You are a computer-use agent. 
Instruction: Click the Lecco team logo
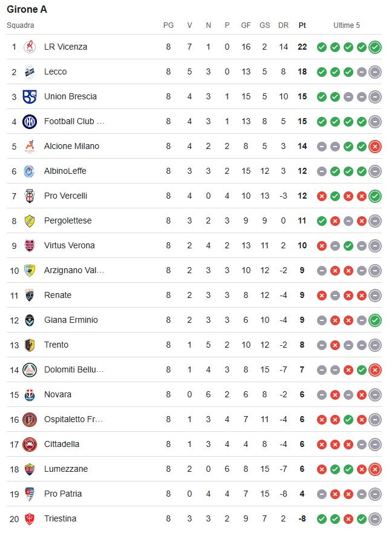(x=29, y=71)
